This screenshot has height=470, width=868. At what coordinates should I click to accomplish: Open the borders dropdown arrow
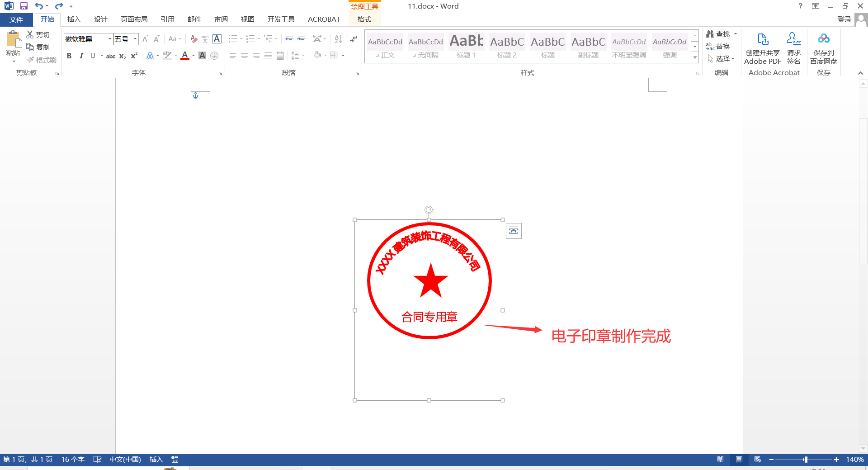tap(343, 56)
